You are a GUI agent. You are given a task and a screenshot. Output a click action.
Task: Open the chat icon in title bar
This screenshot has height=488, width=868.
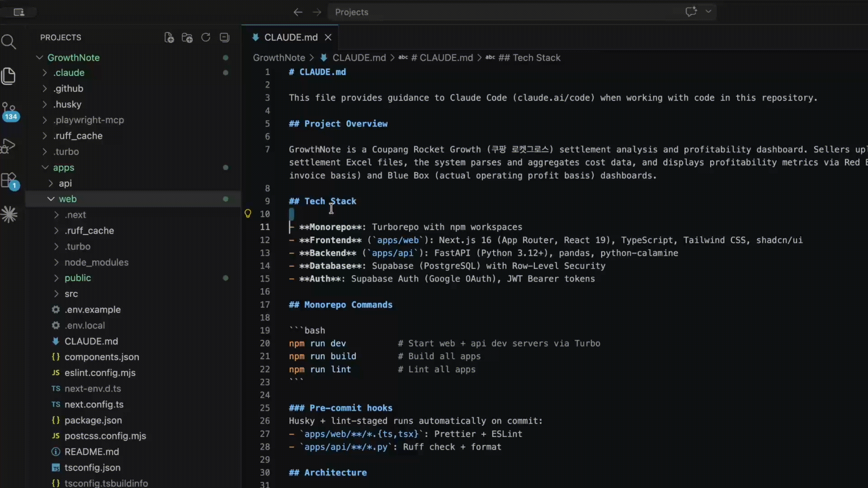coord(691,12)
